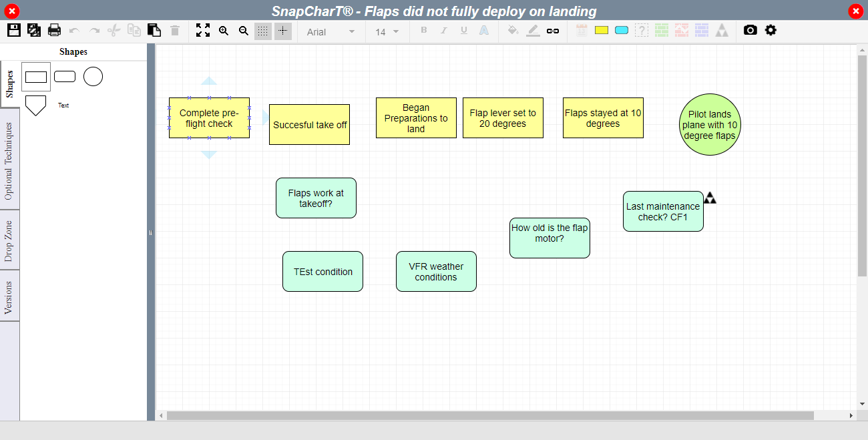The height and width of the screenshot is (440, 868).
Task: Click the Zoom in magnifier icon
Action: coord(224,31)
